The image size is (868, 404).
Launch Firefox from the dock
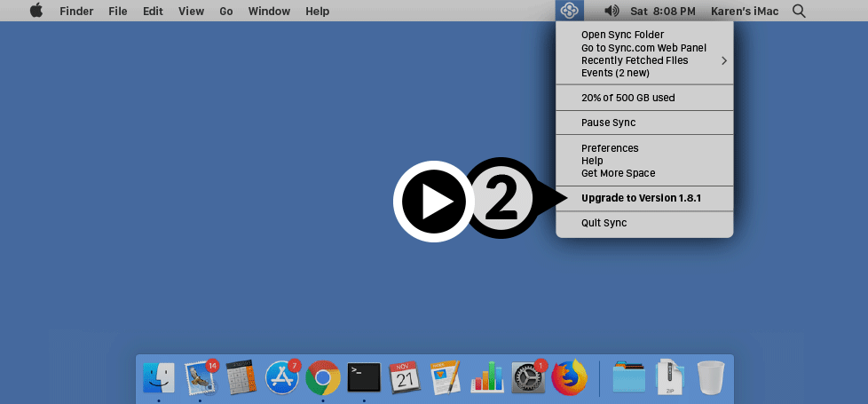point(569,377)
